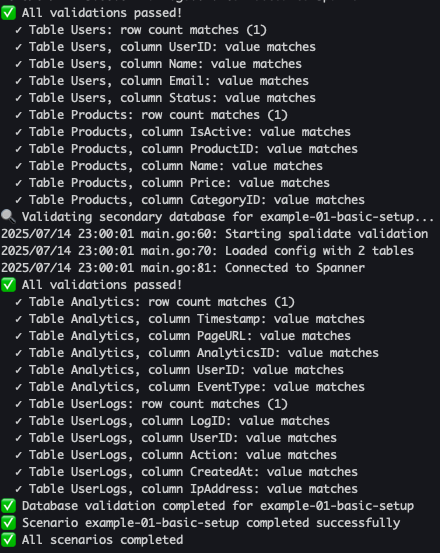Click the green checkmark beside second 'All validations passed!'

pyautogui.click(x=8, y=285)
